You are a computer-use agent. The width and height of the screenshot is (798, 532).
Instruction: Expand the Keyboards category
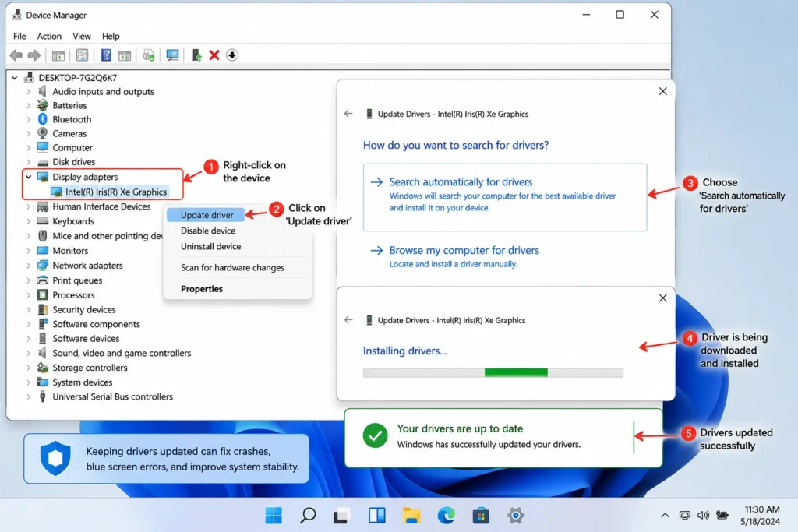click(29, 221)
